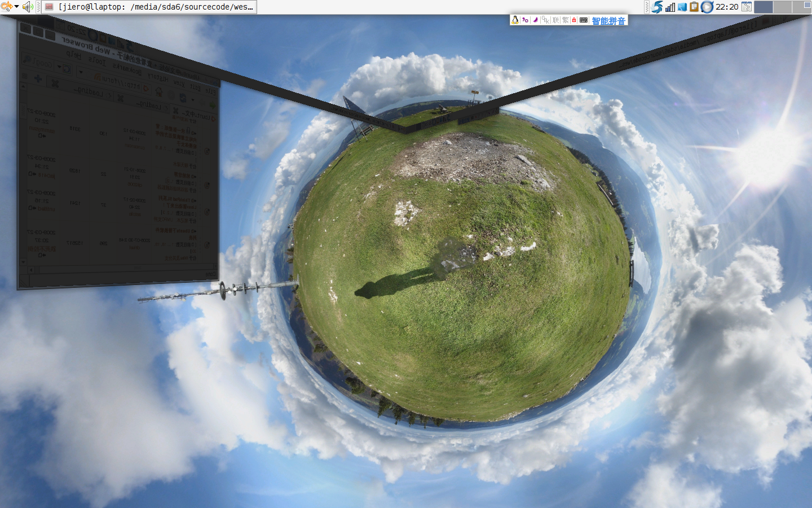Click the Tux penguin icon in the input bar
812x508 pixels.
point(515,20)
